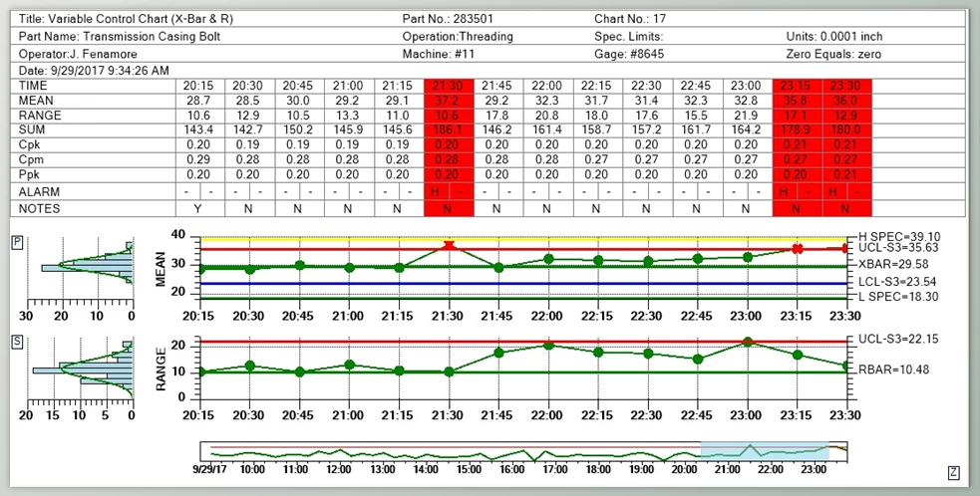This screenshot has width=980, height=496.
Task: Select the 20:45 range data point
Action: pos(298,372)
